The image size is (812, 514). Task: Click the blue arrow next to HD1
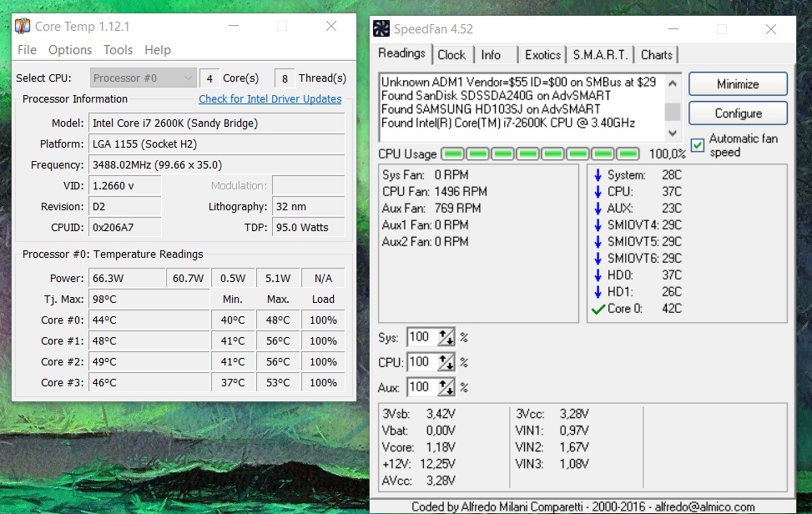(598, 291)
